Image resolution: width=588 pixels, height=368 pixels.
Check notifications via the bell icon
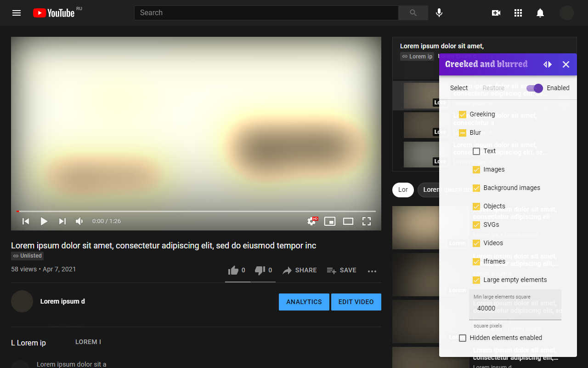point(540,13)
